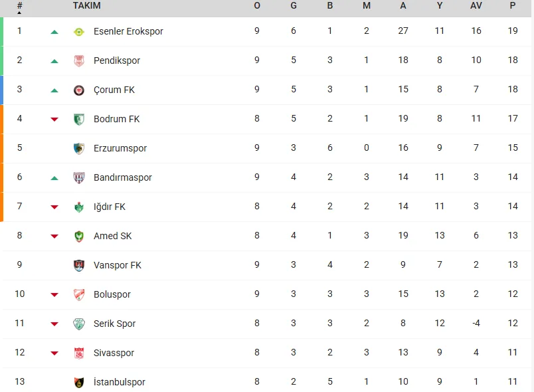Sort standings by the P points column
The height and width of the screenshot is (392, 534).
point(512,5)
